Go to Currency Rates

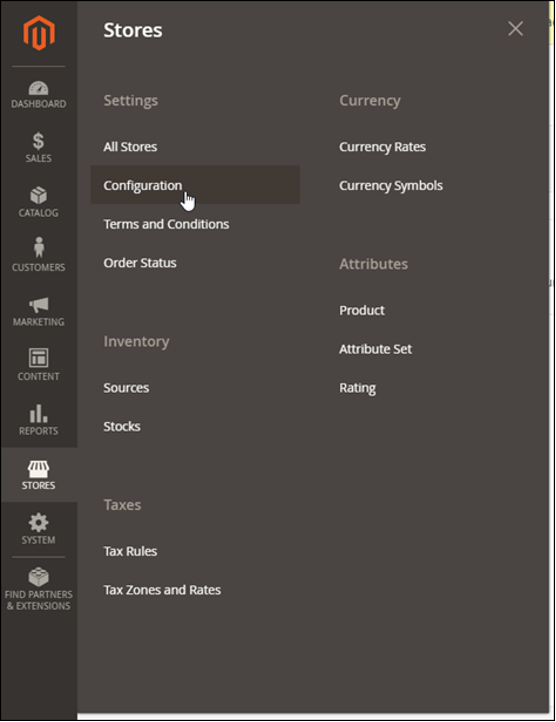click(x=382, y=146)
